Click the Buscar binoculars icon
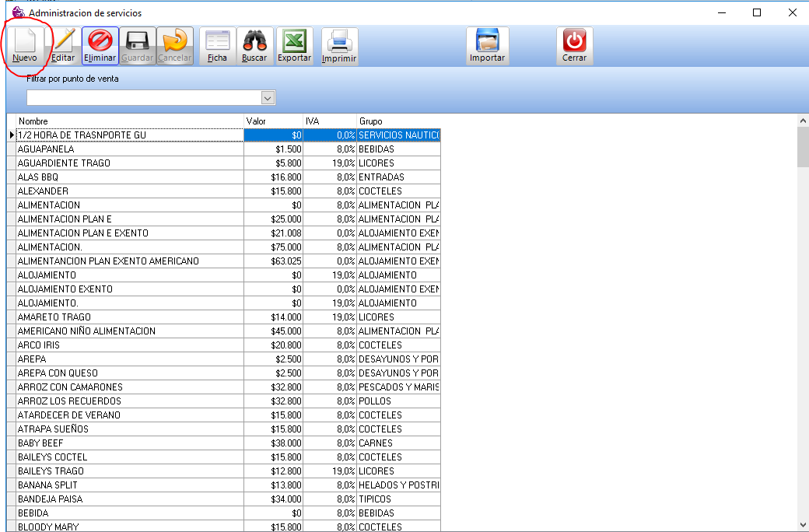Viewport: 809px width, 532px height. (254, 46)
